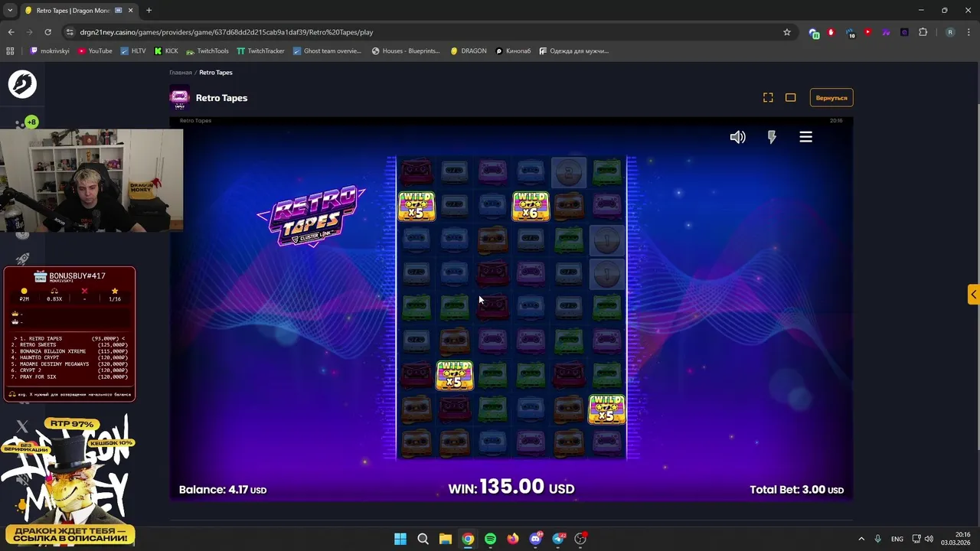
Task: Open the Главная breadcrumb link
Action: point(181,72)
